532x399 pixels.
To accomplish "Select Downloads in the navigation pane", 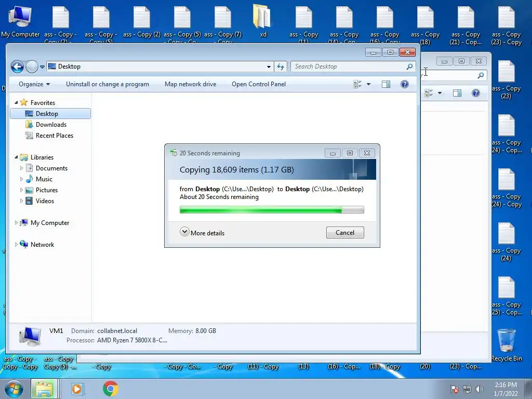I will (51, 125).
